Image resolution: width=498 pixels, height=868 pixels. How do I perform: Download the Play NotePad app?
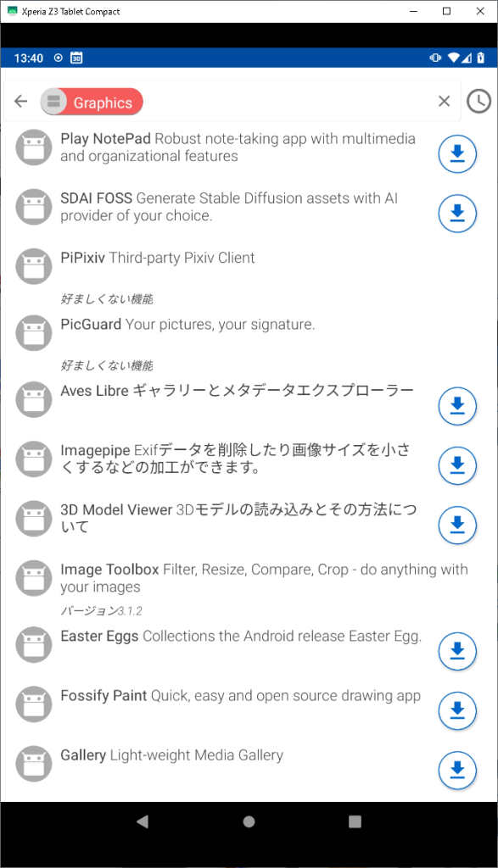pos(457,153)
